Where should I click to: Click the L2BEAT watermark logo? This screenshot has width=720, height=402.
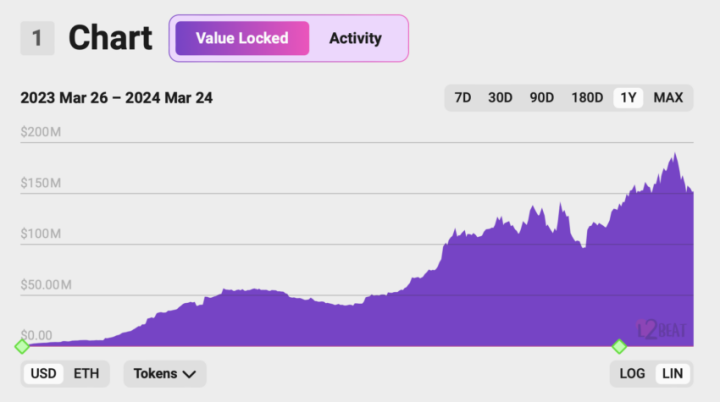(661, 329)
